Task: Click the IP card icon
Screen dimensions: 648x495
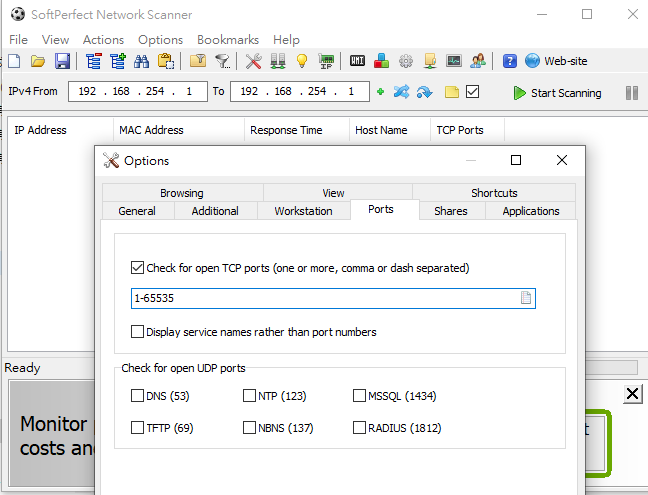Action: click(x=326, y=61)
